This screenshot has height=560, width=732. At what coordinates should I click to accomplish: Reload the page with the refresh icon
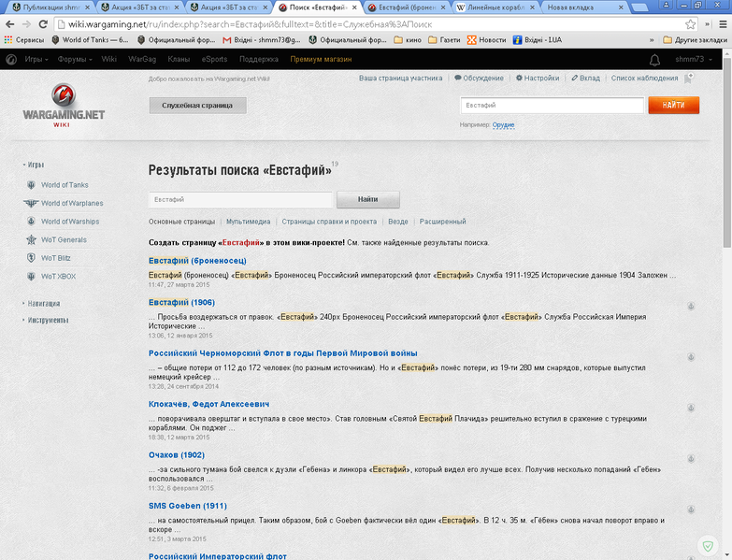click(x=43, y=24)
